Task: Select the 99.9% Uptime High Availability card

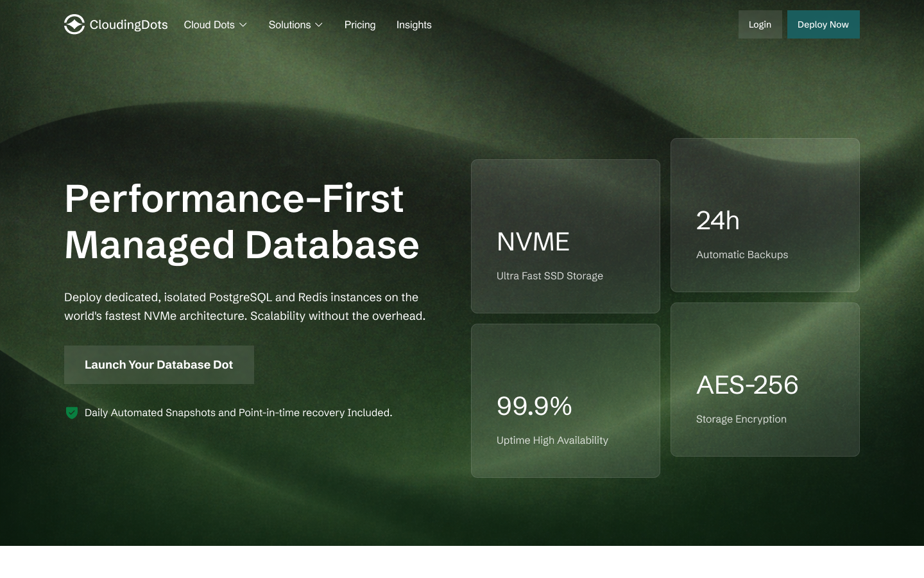Action: [x=565, y=401]
